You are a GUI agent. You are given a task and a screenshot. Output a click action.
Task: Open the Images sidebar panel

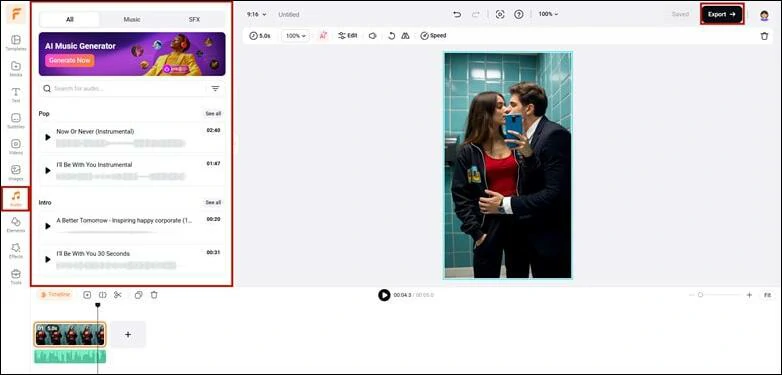coord(16,173)
